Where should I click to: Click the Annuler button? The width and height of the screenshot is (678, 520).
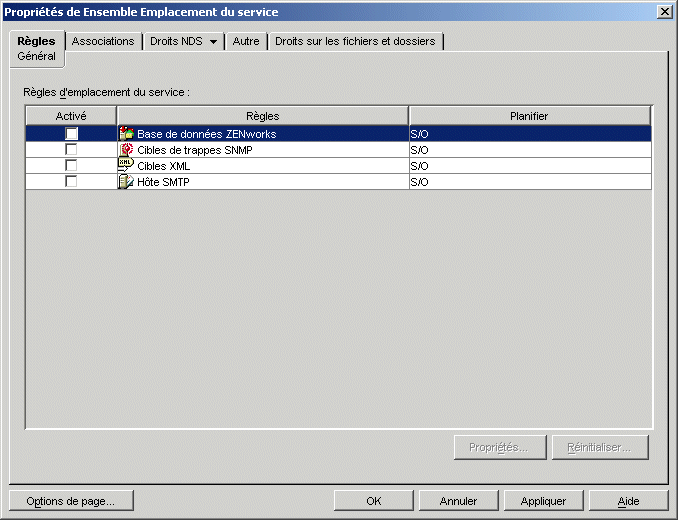coord(458,501)
